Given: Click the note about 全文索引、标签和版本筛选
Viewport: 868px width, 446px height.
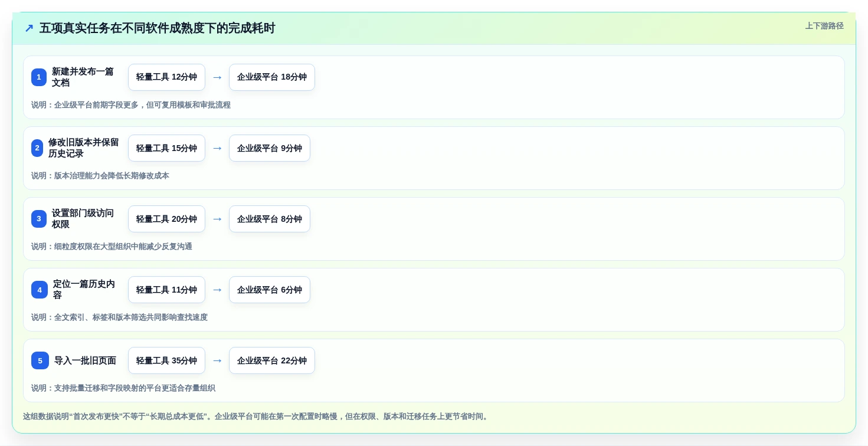Looking at the screenshot, I should [x=119, y=317].
